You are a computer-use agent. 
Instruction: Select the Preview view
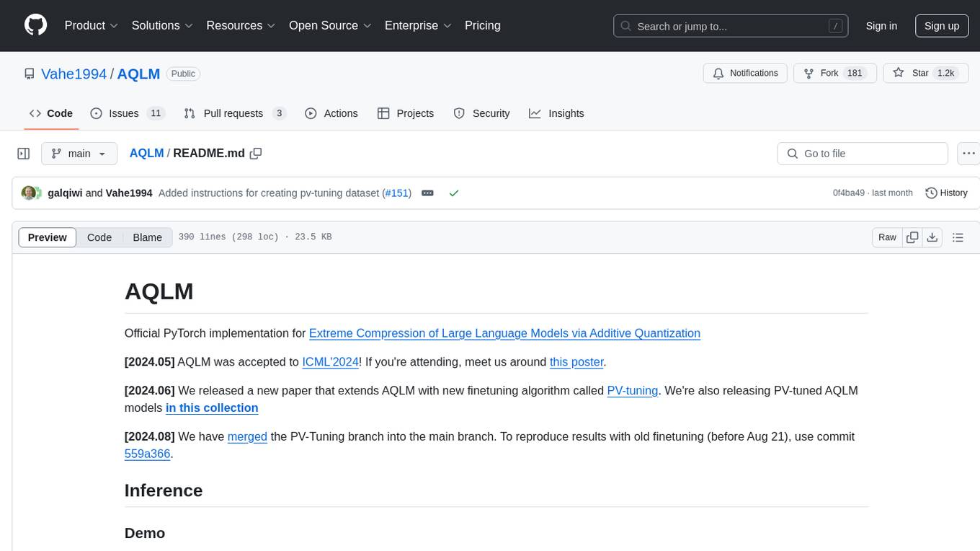[x=48, y=237]
